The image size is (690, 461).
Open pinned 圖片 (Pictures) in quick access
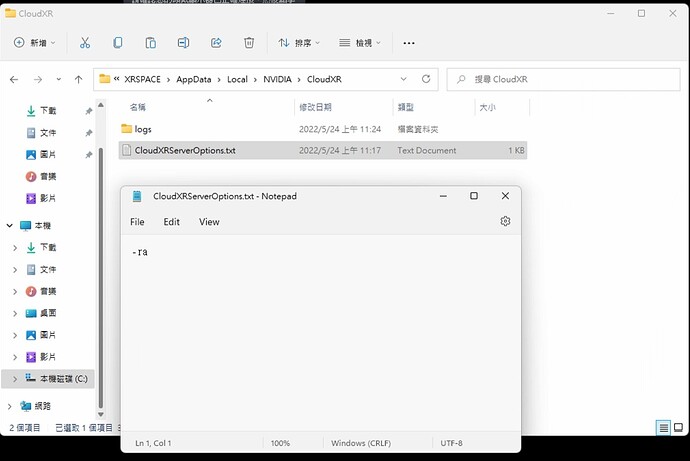42,154
